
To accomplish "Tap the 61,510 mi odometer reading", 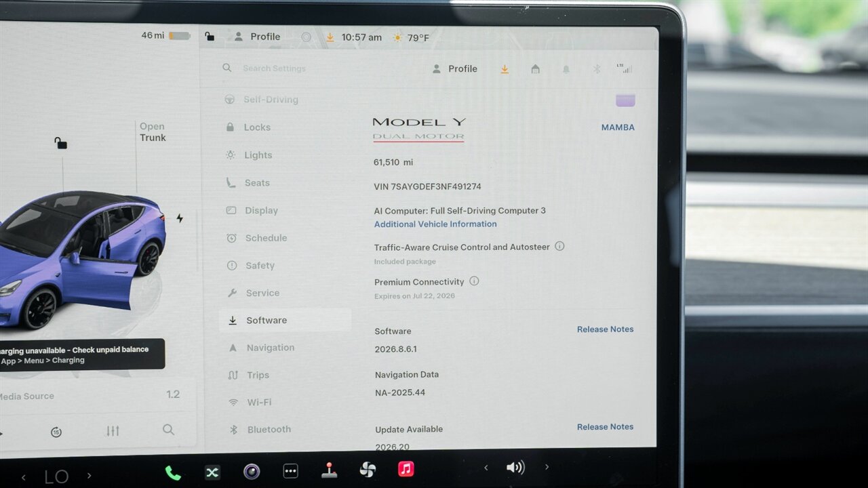I will click(393, 163).
